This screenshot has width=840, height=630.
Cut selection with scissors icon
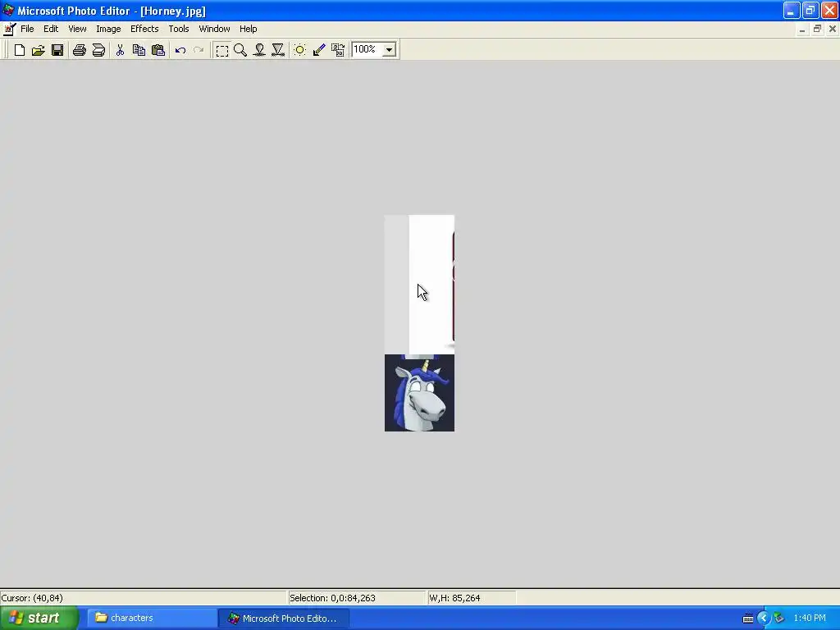tap(120, 50)
